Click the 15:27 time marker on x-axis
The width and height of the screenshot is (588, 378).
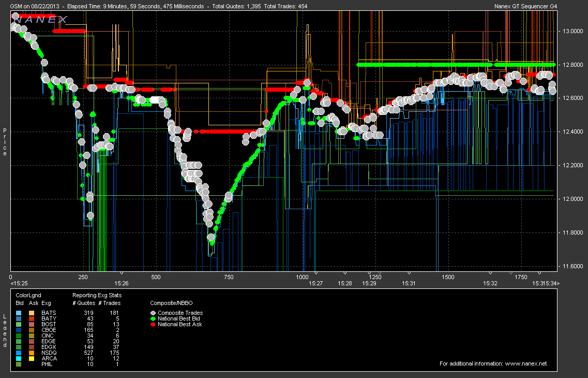[316, 283]
